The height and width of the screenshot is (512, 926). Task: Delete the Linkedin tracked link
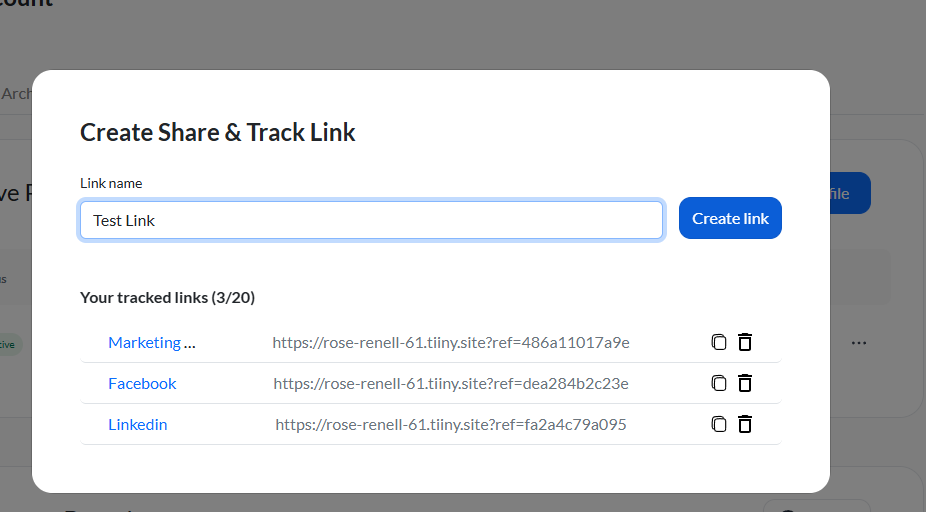click(x=745, y=424)
